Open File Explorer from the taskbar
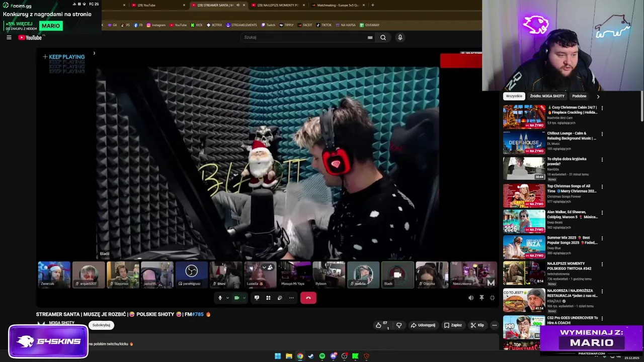 click(x=289, y=356)
